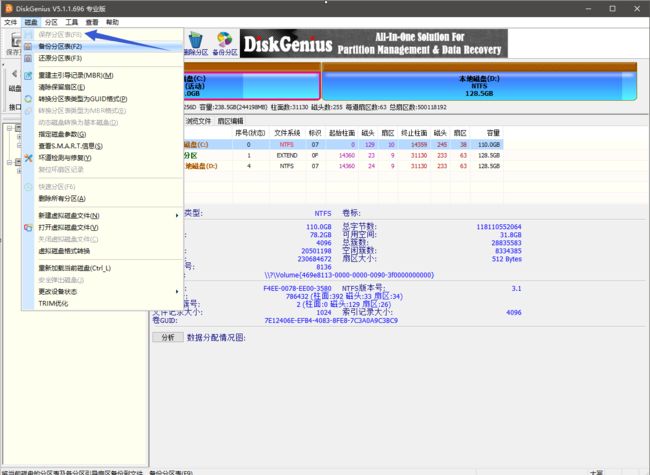650x475 pixels.
Task: Close the open 磁盘 menu via its title
Action: coord(31,22)
